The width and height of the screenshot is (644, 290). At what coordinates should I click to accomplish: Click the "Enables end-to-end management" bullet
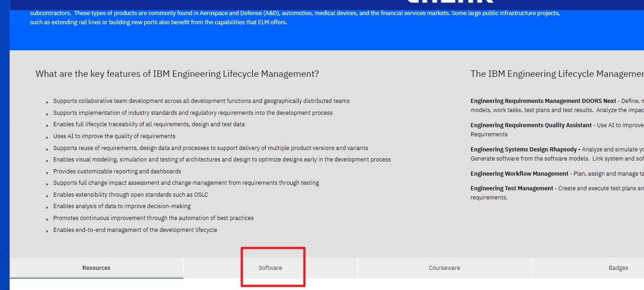pyautogui.click(x=135, y=230)
